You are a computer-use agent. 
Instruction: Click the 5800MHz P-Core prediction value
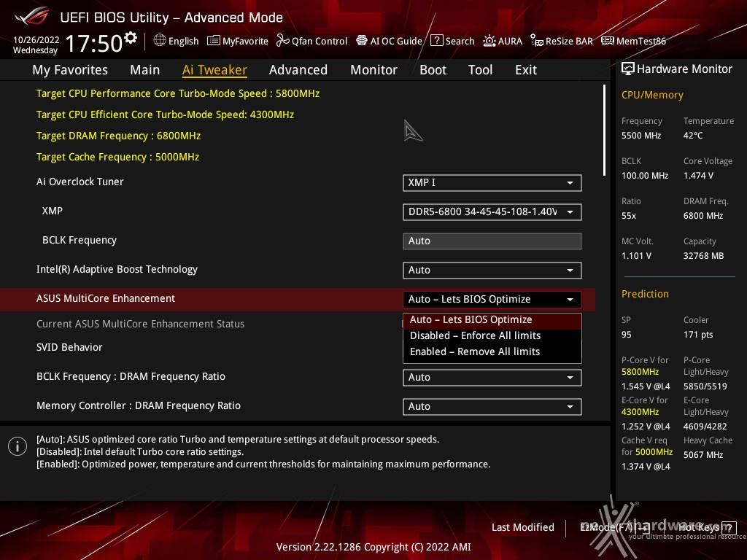[x=640, y=372]
